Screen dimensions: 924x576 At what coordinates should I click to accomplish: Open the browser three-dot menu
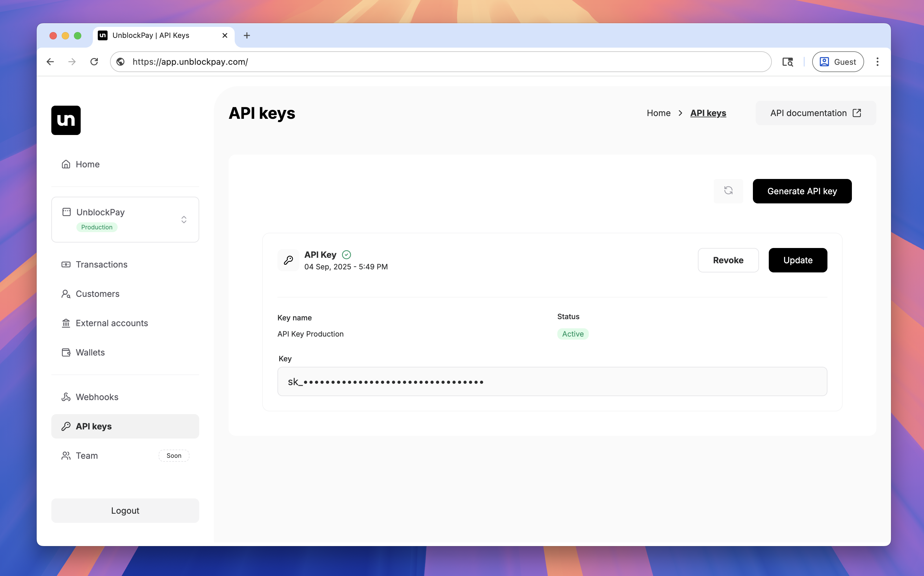click(877, 62)
